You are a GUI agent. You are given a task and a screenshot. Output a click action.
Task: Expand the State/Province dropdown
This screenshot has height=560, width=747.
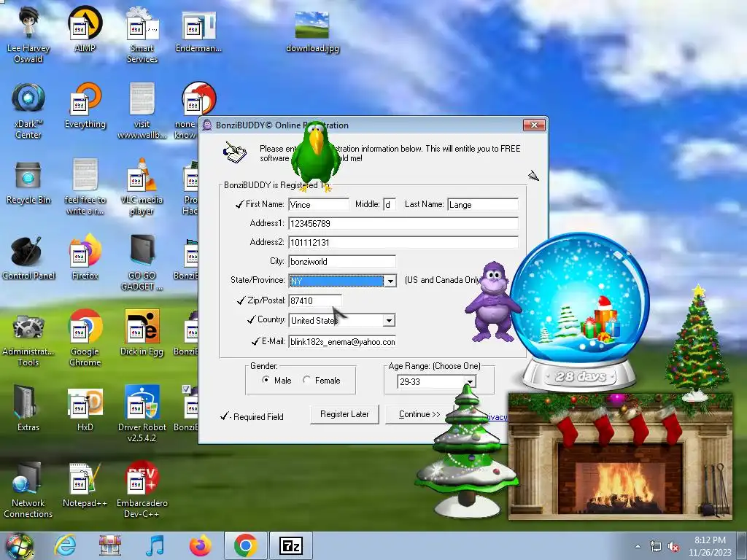point(390,281)
